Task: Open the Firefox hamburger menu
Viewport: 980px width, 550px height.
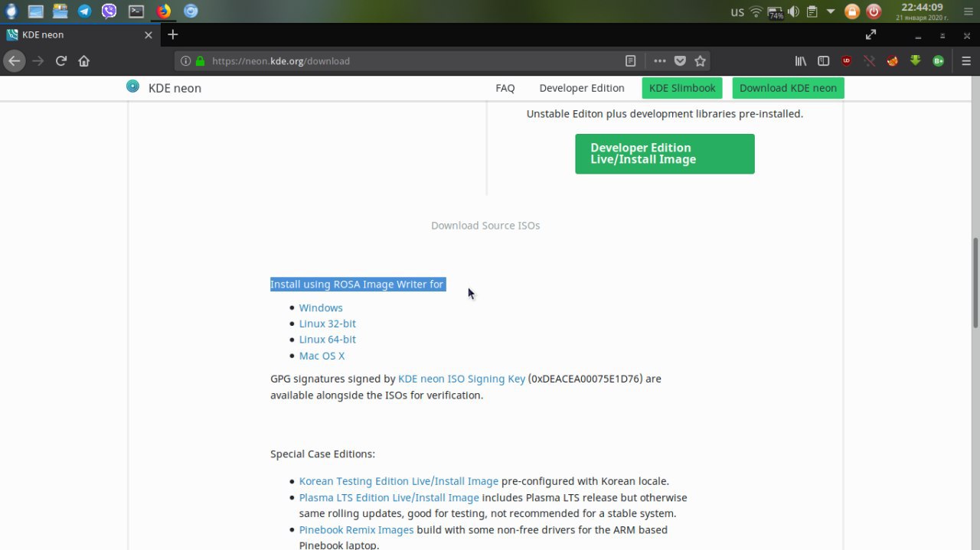Action: tap(966, 61)
